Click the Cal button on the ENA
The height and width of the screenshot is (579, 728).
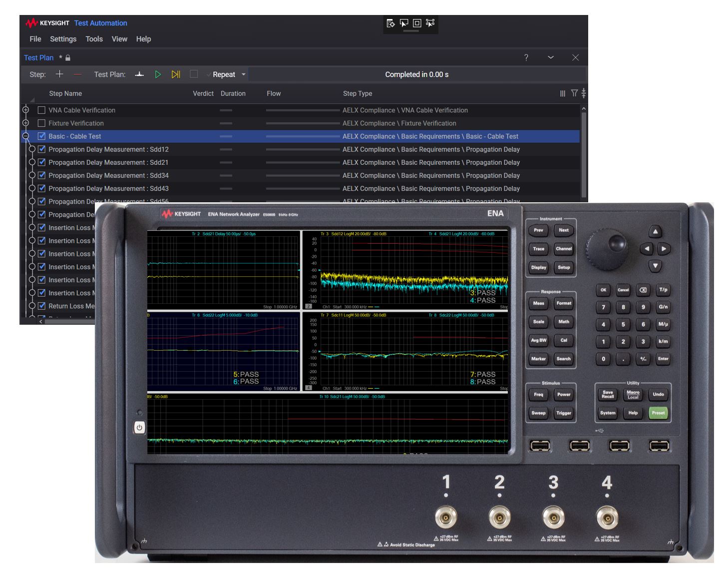(x=564, y=340)
